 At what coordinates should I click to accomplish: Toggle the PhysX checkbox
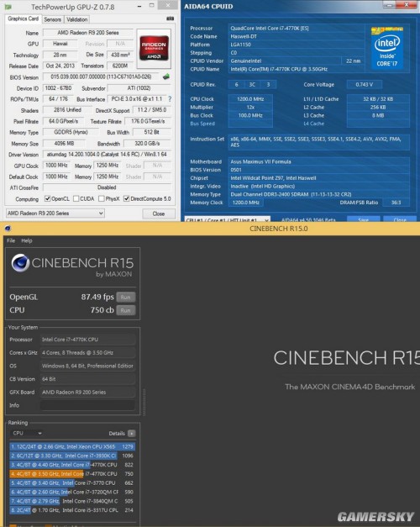coord(101,198)
